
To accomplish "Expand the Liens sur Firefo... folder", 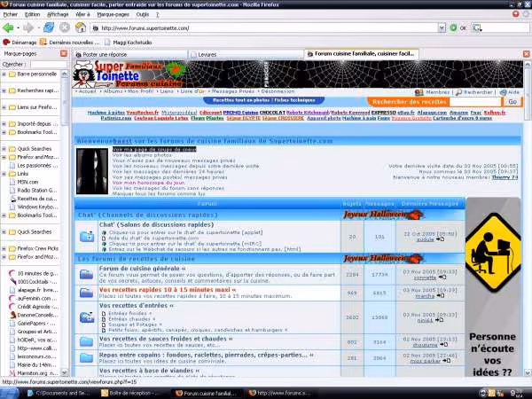I will 4,107.
